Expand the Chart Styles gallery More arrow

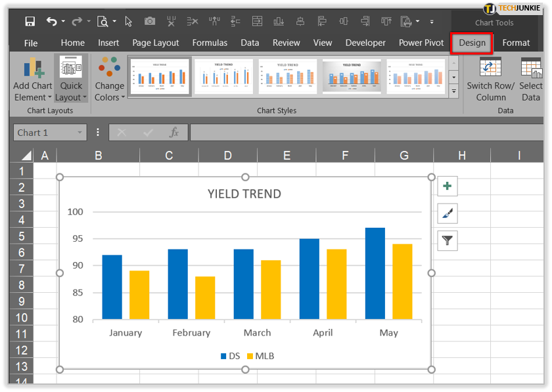click(x=454, y=91)
